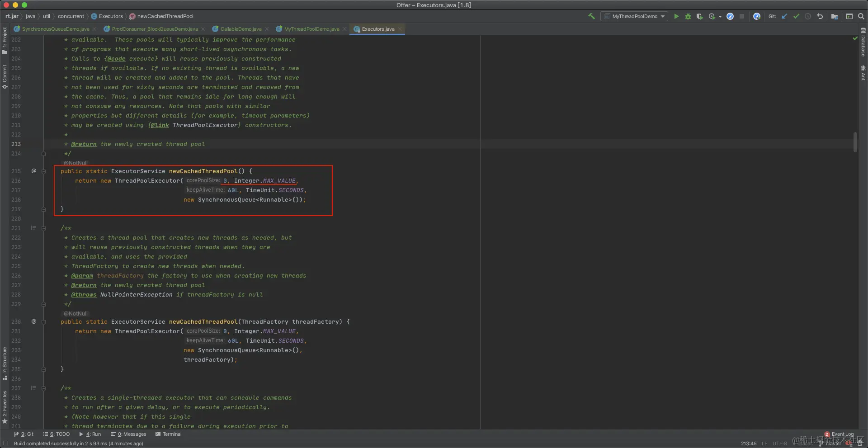868x448 pixels.
Task: Click the Rollback undo arrow icon
Action: tap(820, 16)
